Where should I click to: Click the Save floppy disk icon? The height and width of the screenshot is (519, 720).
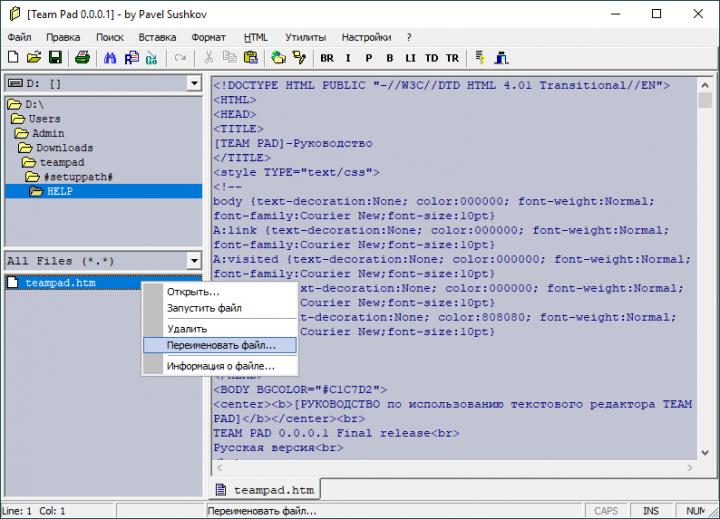tap(55, 57)
